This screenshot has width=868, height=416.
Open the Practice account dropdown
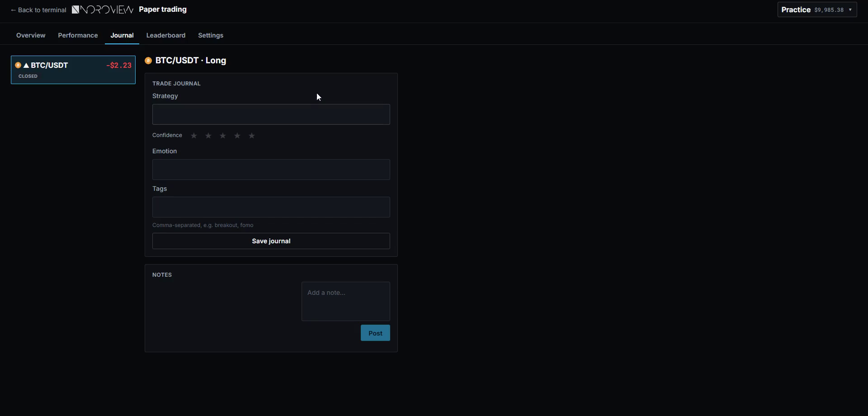pyautogui.click(x=817, y=9)
